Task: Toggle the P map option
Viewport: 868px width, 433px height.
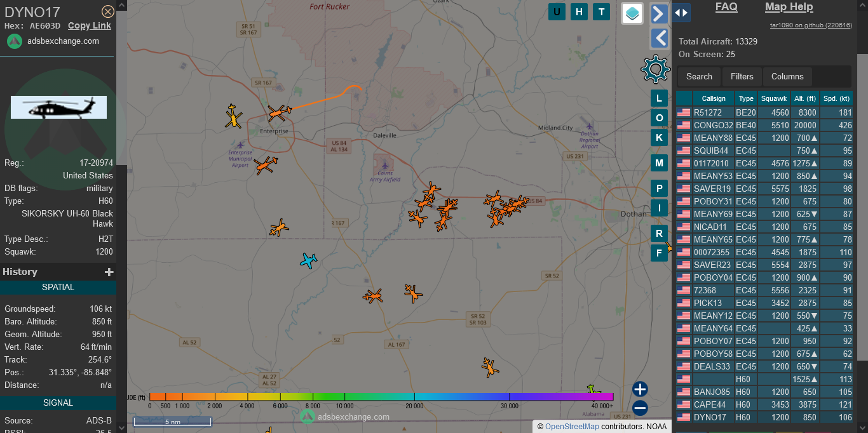Action: [x=660, y=189]
